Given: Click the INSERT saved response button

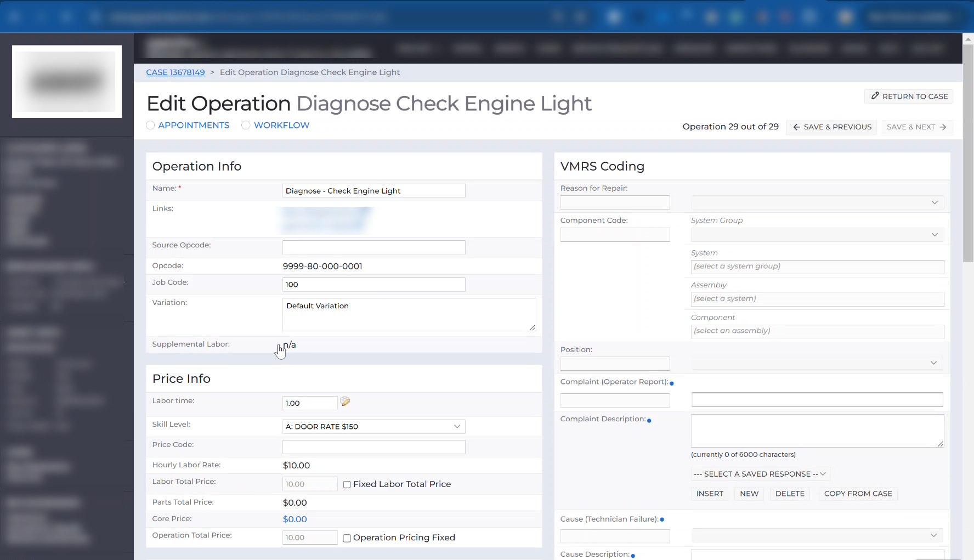Looking at the screenshot, I should click(710, 494).
